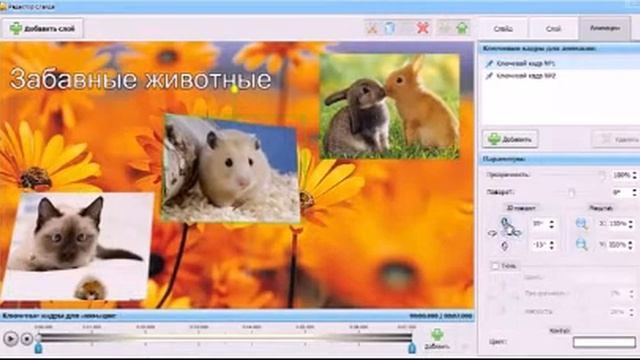Screen dimensions: 640x360
Task: Click the shadow blur 20% stepper
Action: pos(632,312)
